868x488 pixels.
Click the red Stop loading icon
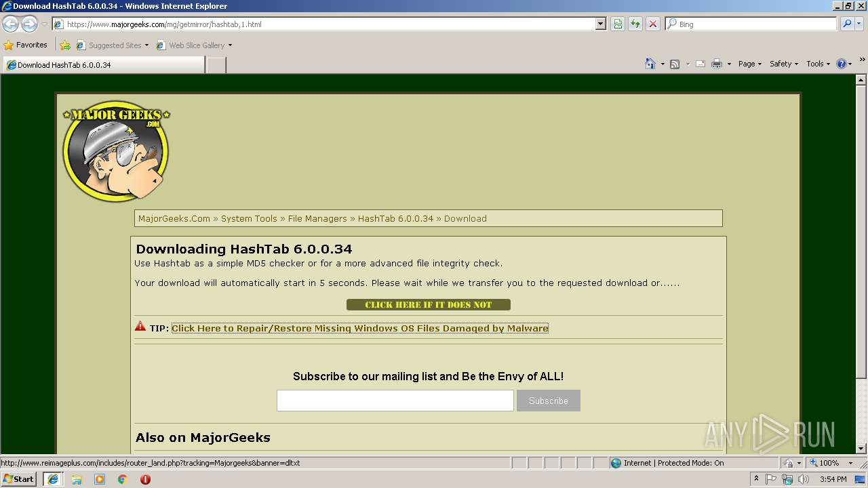653,24
